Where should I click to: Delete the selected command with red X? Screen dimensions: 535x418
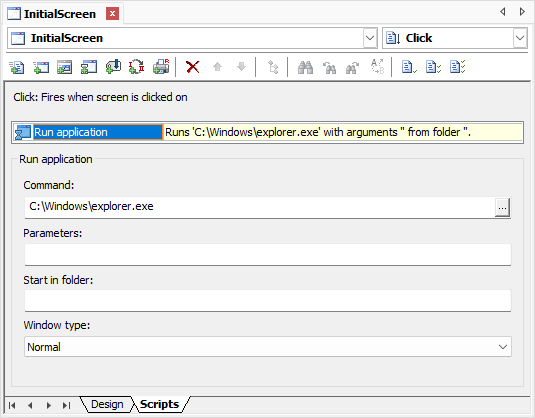pyautogui.click(x=193, y=67)
